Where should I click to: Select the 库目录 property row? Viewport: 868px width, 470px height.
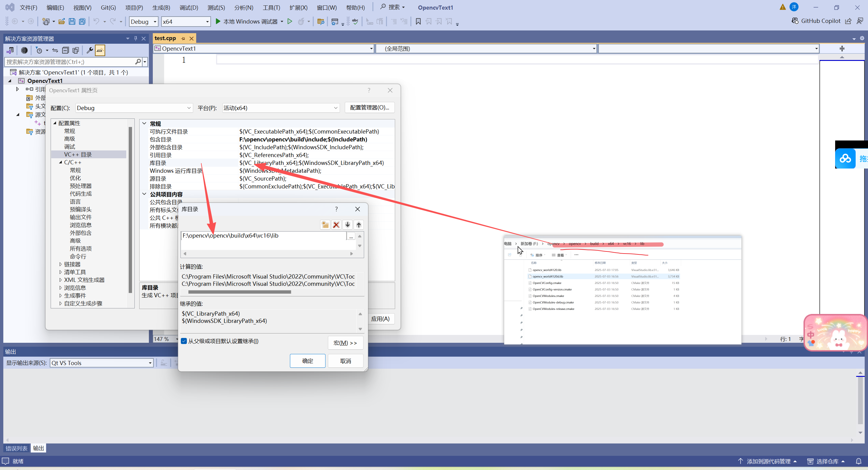tap(272, 163)
